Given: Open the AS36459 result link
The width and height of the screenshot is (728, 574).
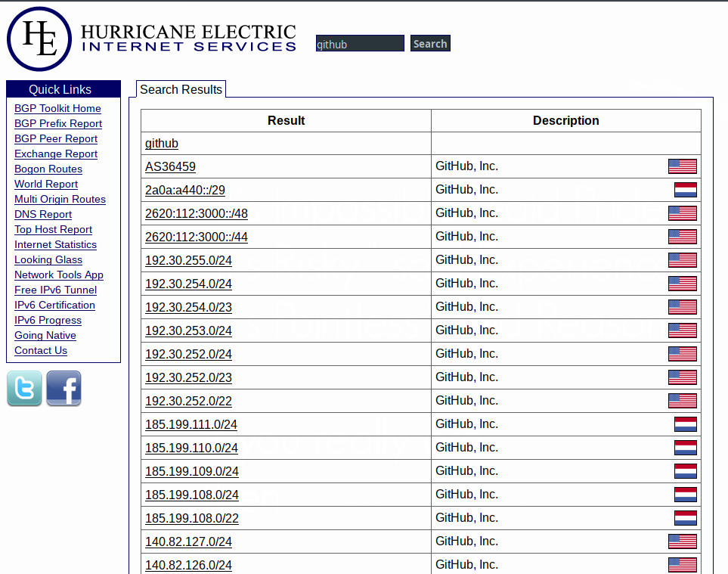Looking at the screenshot, I should pyautogui.click(x=170, y=166).
